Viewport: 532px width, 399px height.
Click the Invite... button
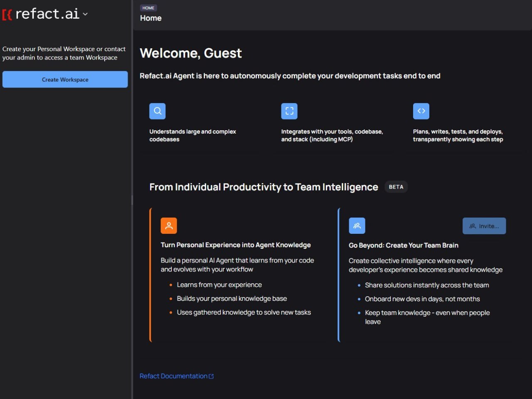click(x=484, y=226)
